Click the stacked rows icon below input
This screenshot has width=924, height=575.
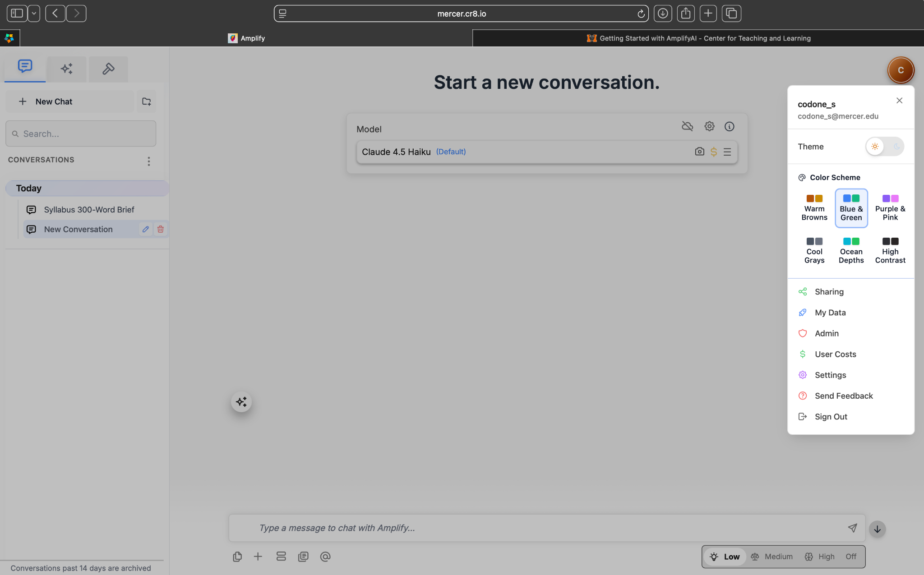281,557
